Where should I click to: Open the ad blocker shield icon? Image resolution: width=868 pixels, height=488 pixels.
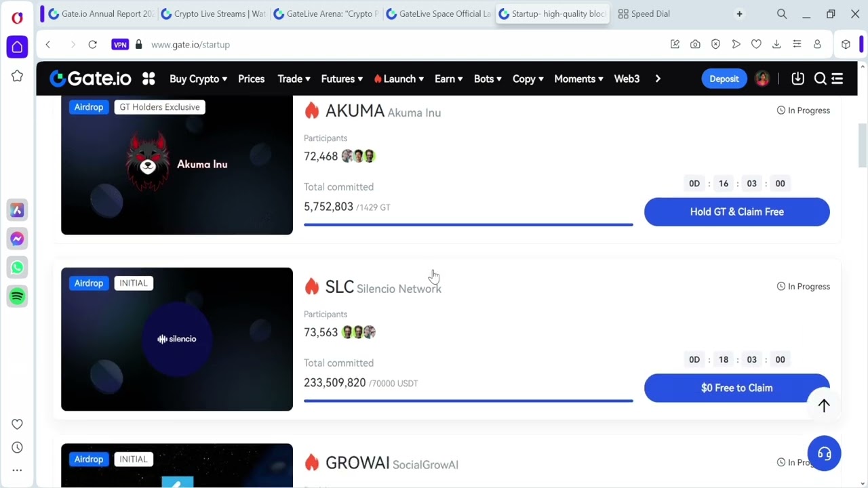[715, 44]
